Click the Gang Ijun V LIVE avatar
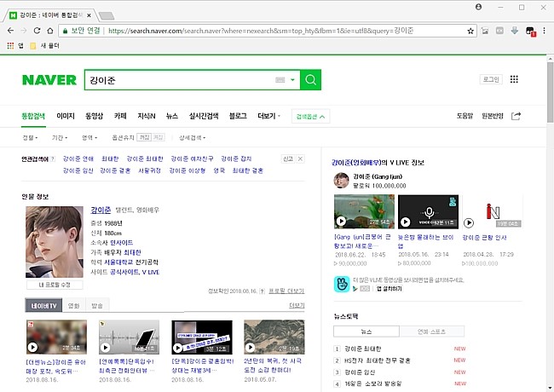554x392 pixels. pos(341,181)
